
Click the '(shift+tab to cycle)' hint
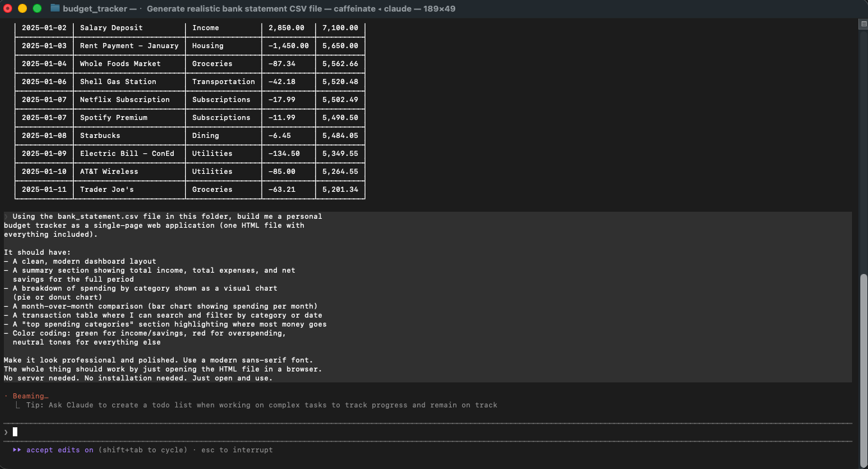(143, 450)
